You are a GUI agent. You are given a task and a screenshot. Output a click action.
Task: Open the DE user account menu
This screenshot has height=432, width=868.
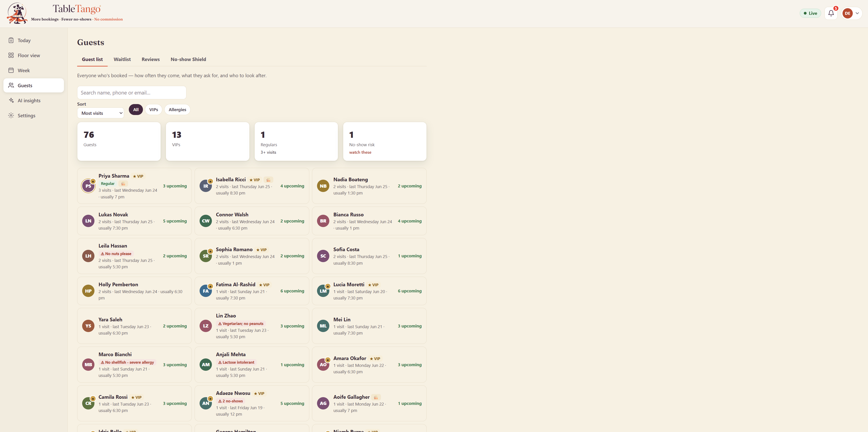tap(852, 13)
